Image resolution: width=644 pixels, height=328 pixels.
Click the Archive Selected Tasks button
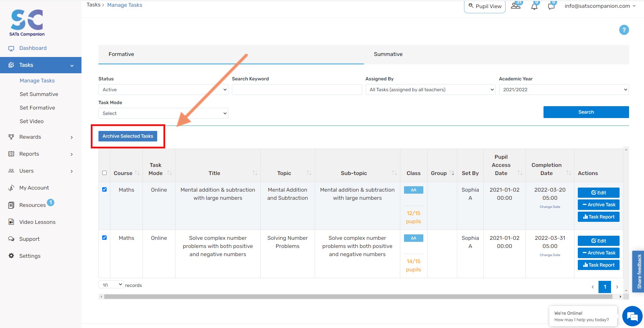[x=128, y=136]
